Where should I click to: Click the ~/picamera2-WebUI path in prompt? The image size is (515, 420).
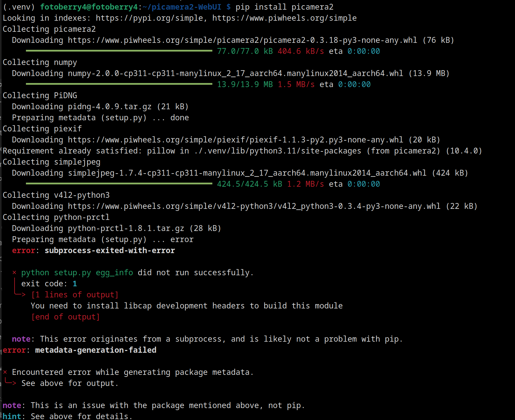182,7
